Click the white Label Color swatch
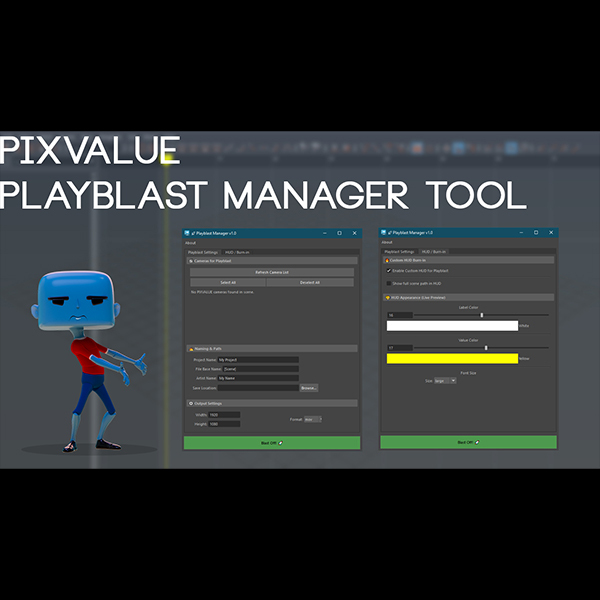Image resolution: width=600 pixels, height=600 pixels. point(452,326)
